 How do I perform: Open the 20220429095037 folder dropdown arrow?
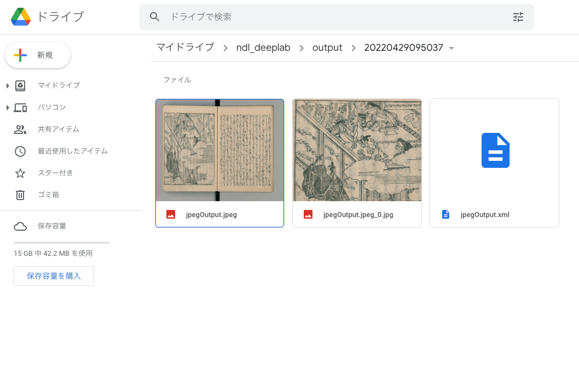coord(451,48)
